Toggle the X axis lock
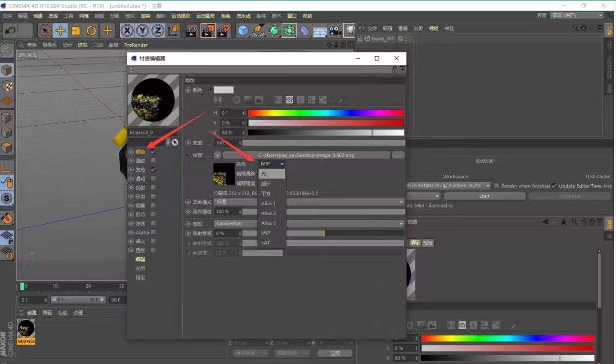The height and width of the screenshot is (364, 616). tap(127, 31)
